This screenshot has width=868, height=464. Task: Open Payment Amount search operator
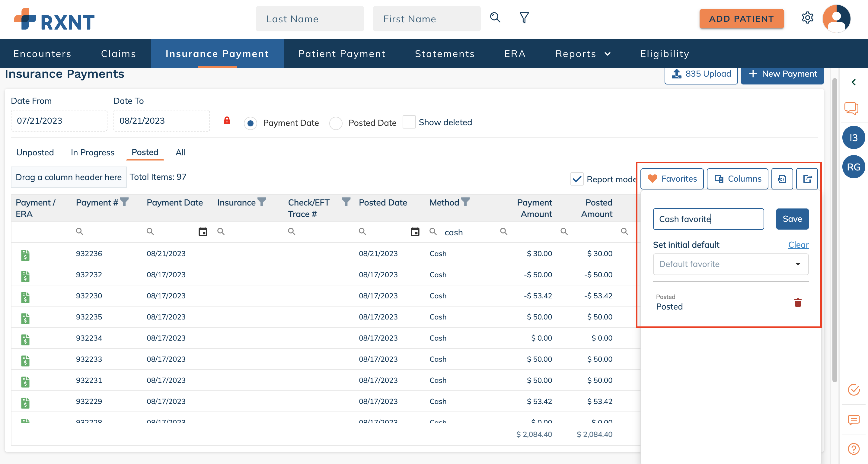tap(503, 231)
